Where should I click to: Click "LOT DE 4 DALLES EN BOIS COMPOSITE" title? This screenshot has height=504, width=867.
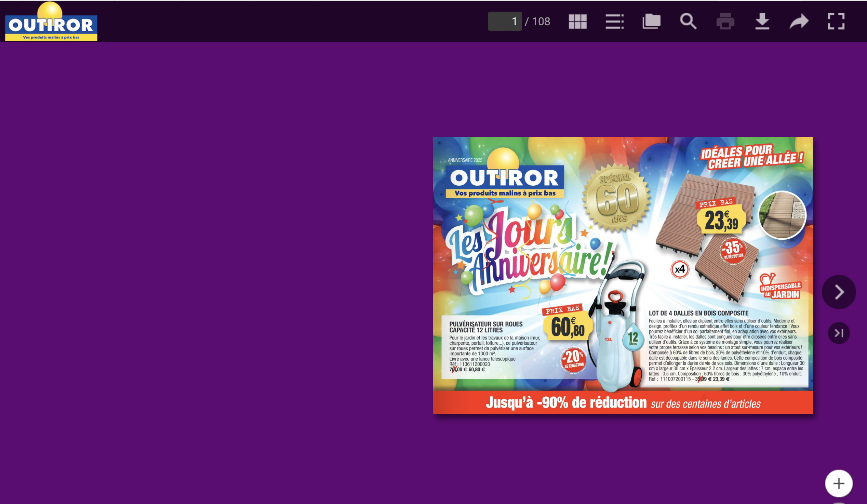[698, 313]
